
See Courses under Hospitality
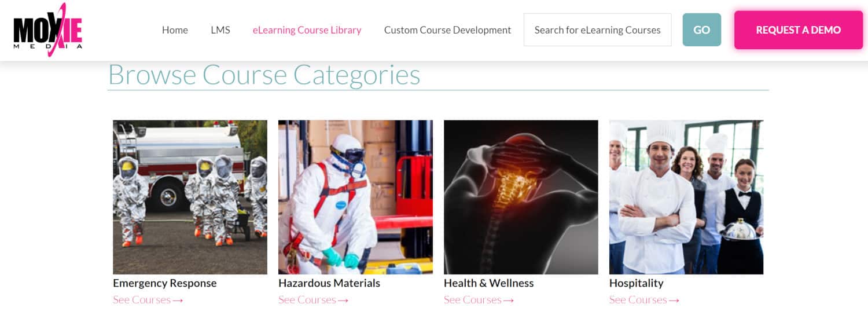click(x=645, y=300)
